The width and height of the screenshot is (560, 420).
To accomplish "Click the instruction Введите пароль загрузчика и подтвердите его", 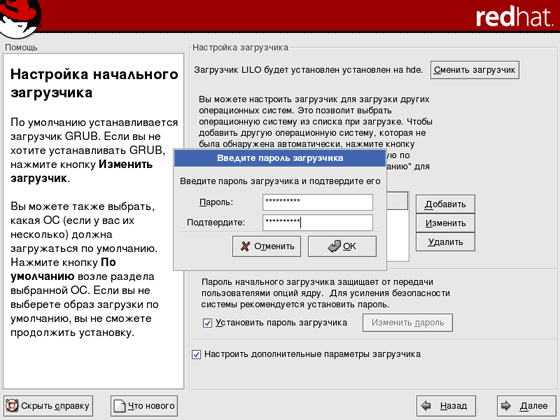I will (x=280, y=181).
